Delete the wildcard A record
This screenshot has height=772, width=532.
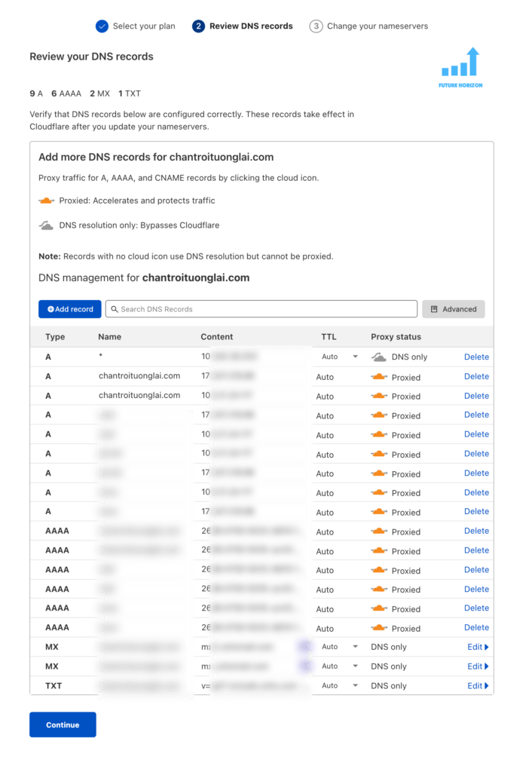coord(476,357)
